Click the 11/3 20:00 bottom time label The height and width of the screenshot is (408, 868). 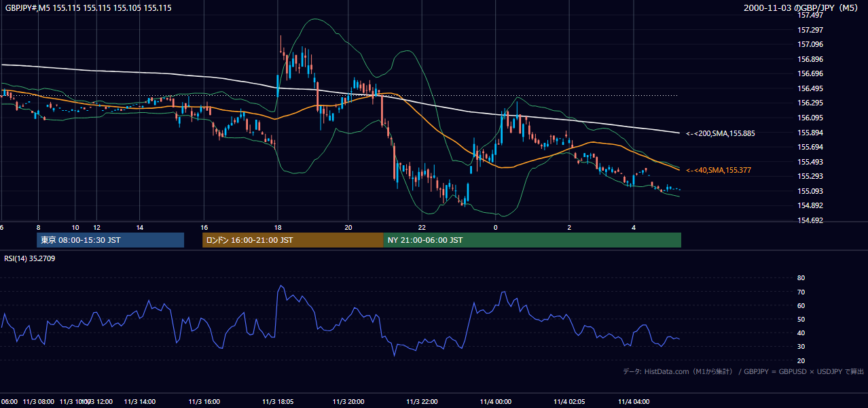click(348, 402)
